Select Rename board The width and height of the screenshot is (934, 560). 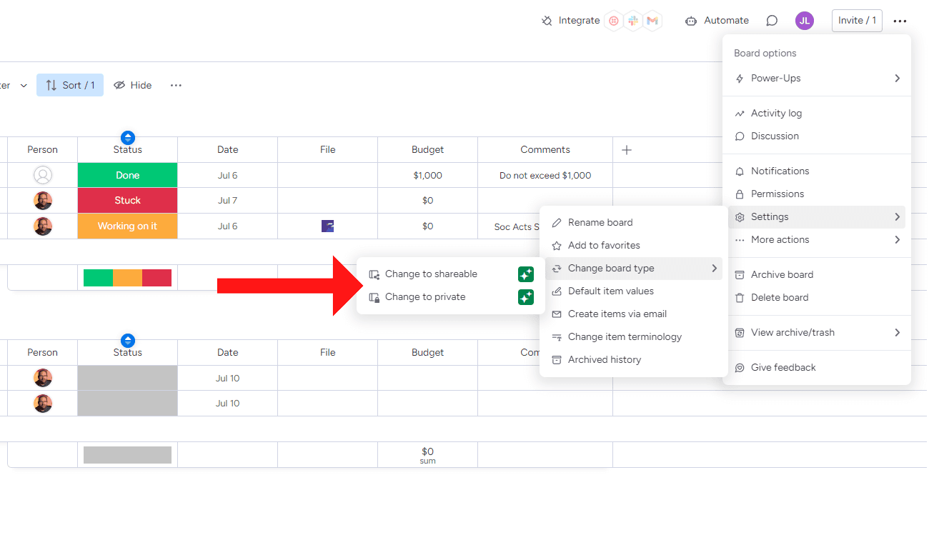634,223
